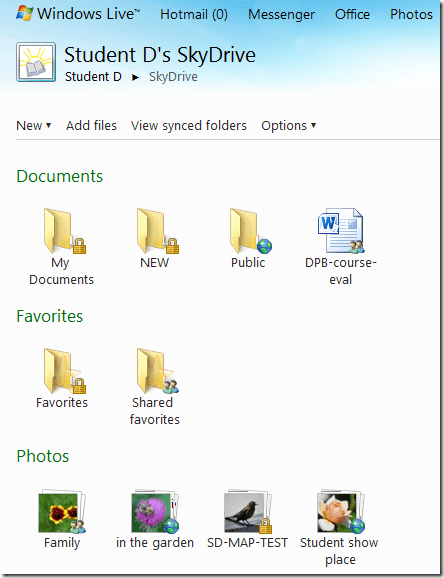Viewport: 444px width, 578px height.
Task: Open the Public folder icon
Action: point(250,231)
